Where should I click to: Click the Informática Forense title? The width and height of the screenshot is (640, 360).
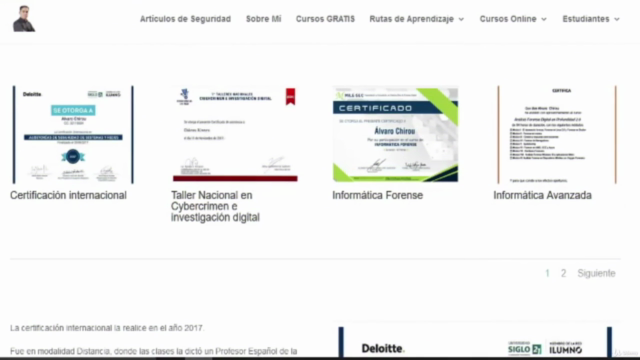pyautogui.click(x=377, y=195)
